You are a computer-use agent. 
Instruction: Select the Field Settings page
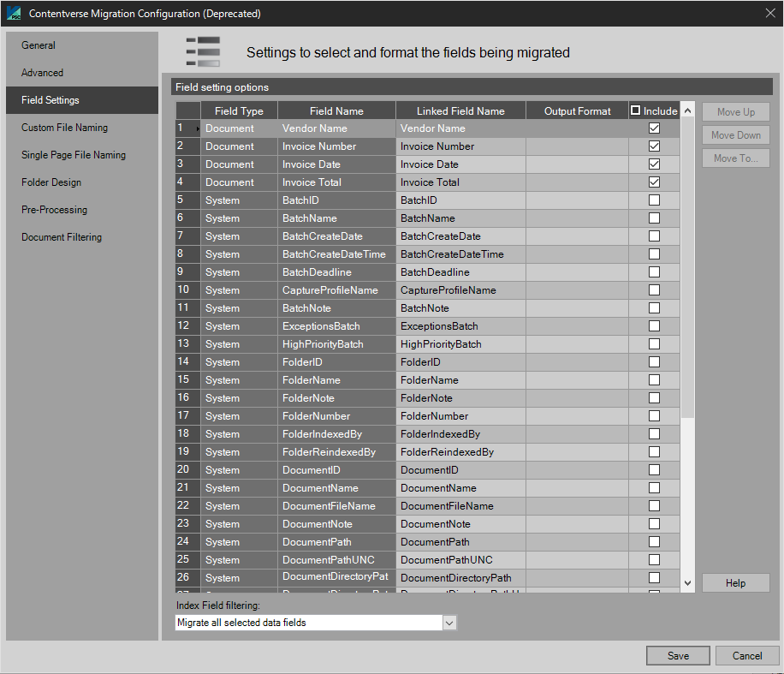coord(82,100)
